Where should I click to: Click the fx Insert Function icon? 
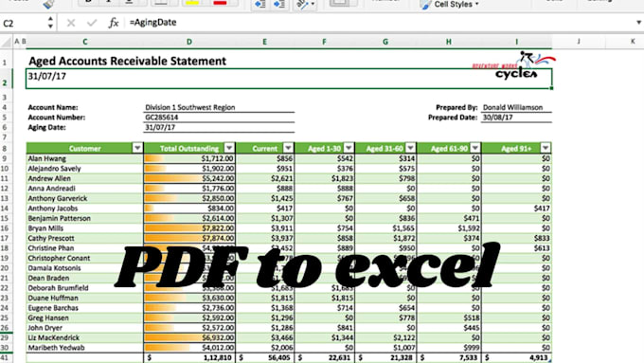click(x=114, y=23)
